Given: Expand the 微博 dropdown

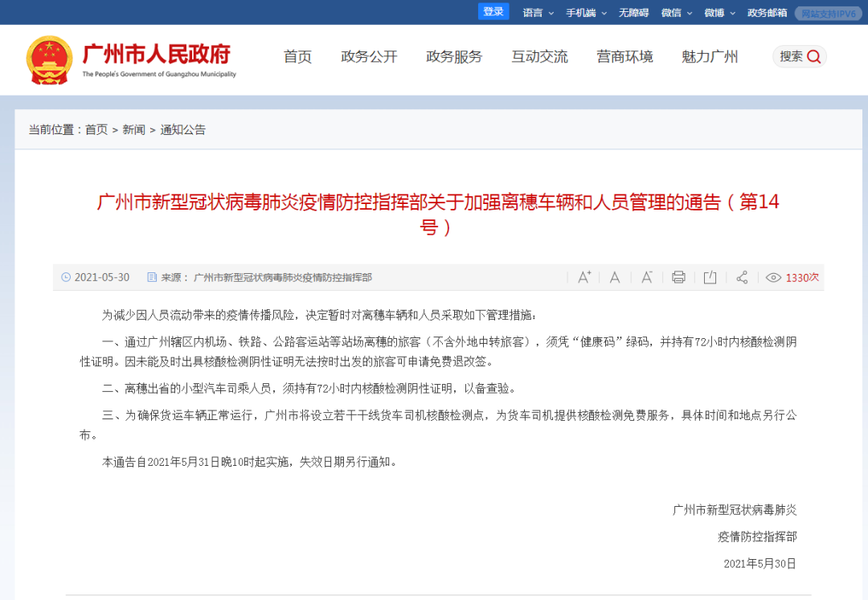Looking at the screenshot, I should tap(719, 13).
